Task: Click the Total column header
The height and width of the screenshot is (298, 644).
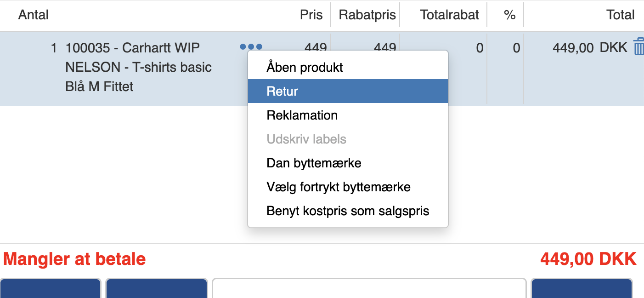Action: tap(620, 15)
